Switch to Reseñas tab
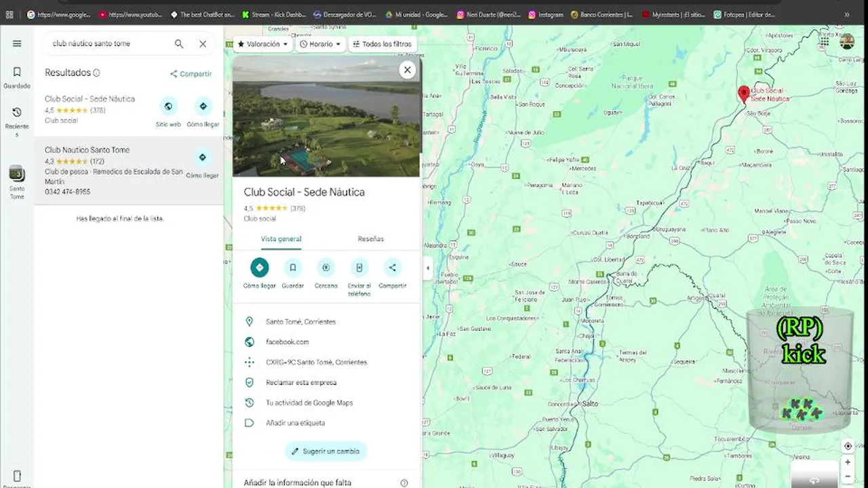868x488 pixels. pos(371,239)
